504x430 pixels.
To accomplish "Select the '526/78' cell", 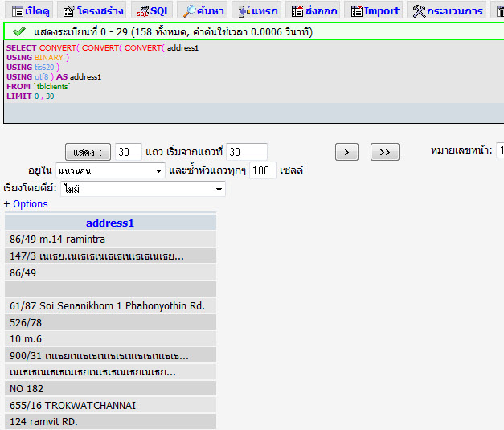I will click(111, 322).
